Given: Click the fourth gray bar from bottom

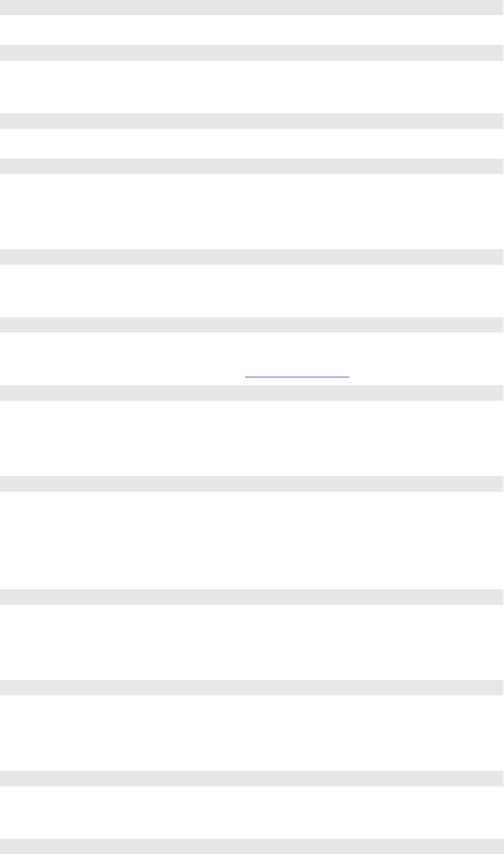Looking at the screenshot, I should 252,597.
